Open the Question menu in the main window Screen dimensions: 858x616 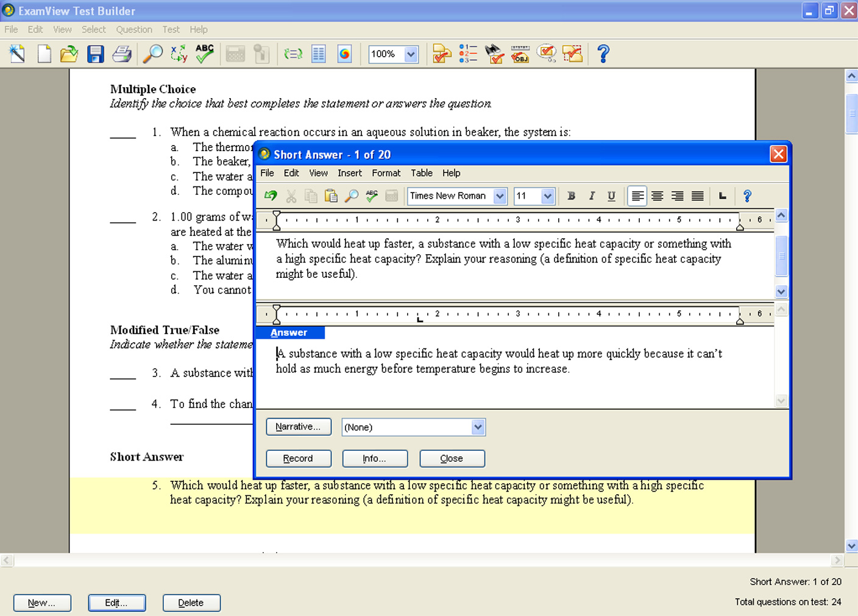click(x=134, y=29)
